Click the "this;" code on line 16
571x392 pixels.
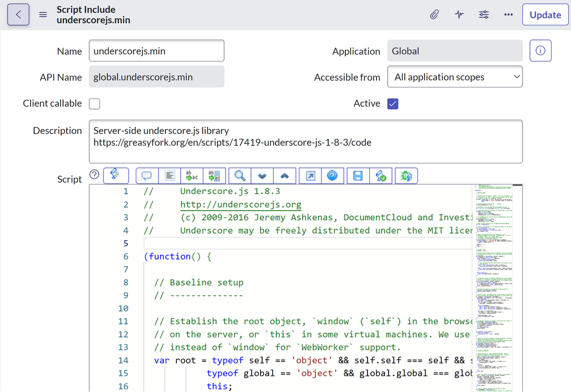tap(219, 386)
